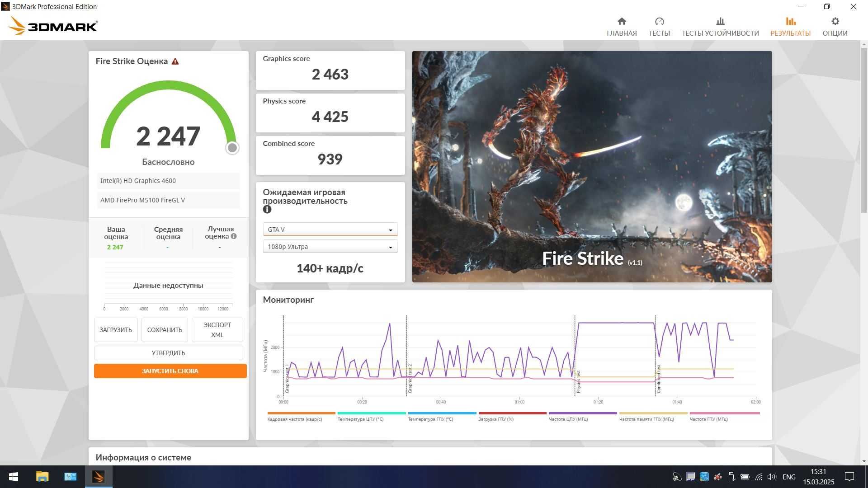Open the red molecule tray icon

coord(717,477)
